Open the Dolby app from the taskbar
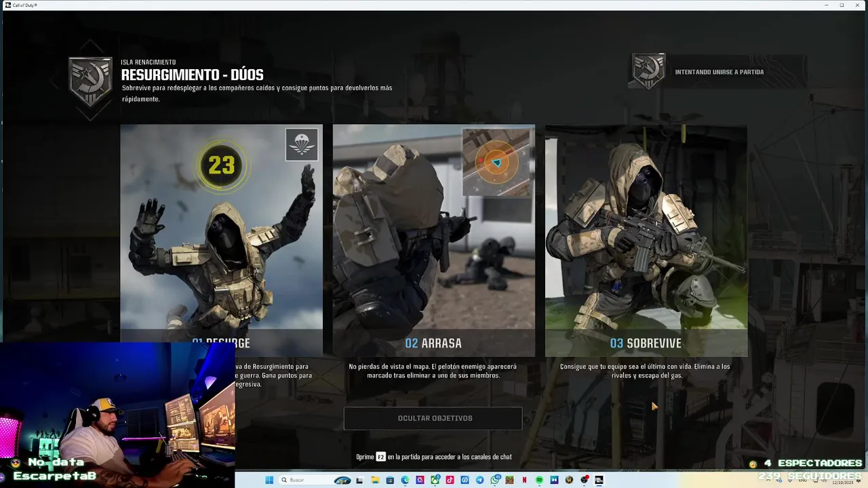The width and height of the screenshot is (868, 488). tap(554, 480)
